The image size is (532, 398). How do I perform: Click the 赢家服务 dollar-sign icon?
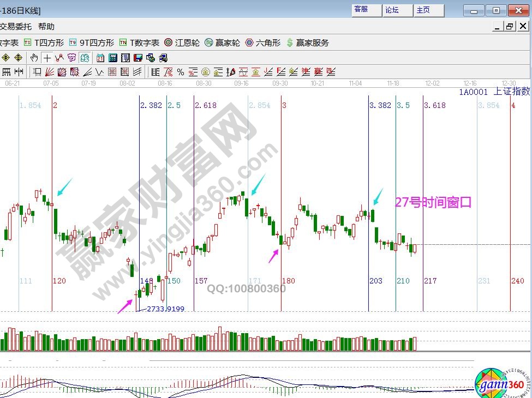click(x=307, y=43)
